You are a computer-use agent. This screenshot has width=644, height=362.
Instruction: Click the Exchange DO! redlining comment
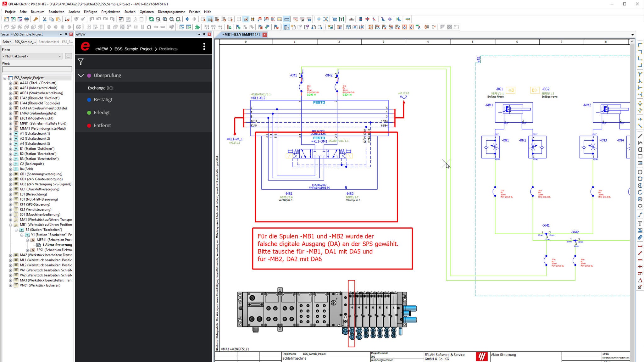pyautogui.click(x=100, y=88)
